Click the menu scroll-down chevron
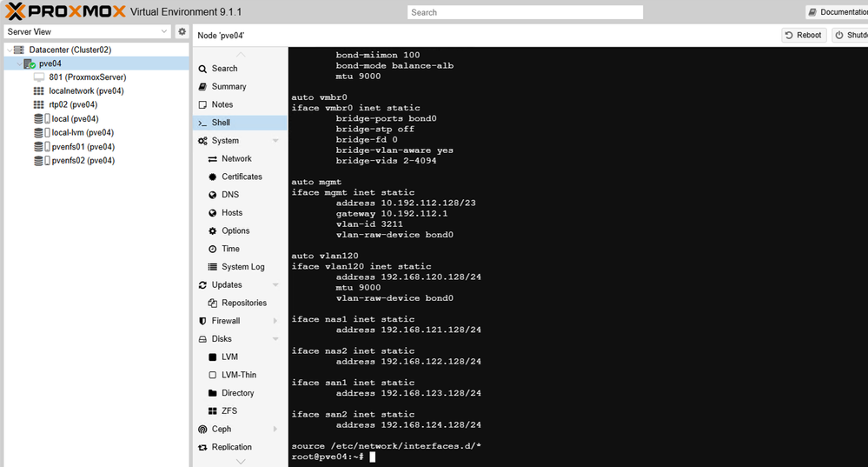 pos(241,461)
